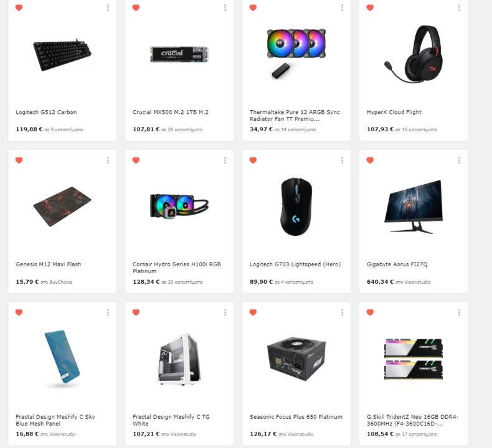Click three-dot icon on Genesis M12 card
Viewport: 492px width, 448px height.
click(108, 161)
